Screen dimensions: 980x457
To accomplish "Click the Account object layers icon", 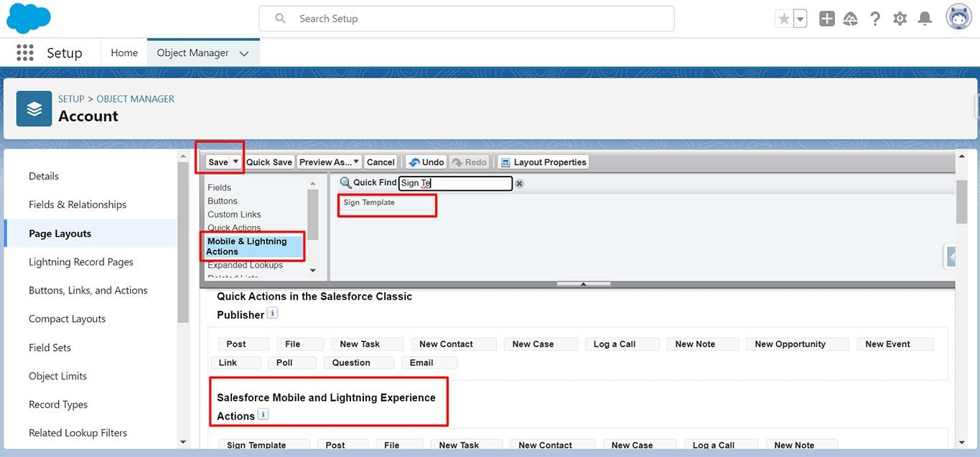I will (x=34, y=108).
